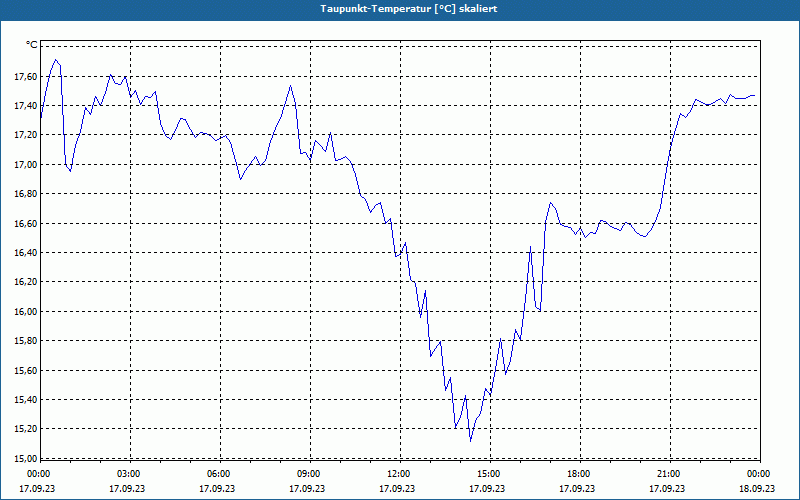Click the '15,60' y-axis tick label
The width and height of the screenshot is (800, 500).
(26, 370)
